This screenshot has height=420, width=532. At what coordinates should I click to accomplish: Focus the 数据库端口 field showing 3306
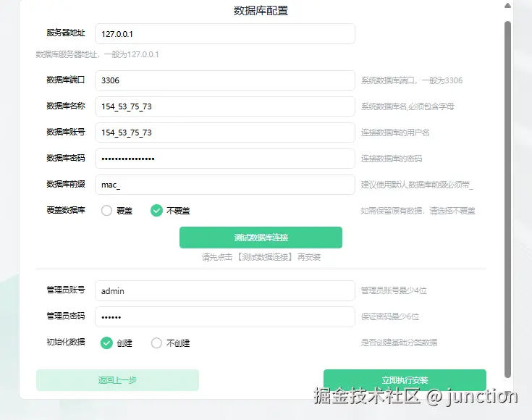coord(225,80)
